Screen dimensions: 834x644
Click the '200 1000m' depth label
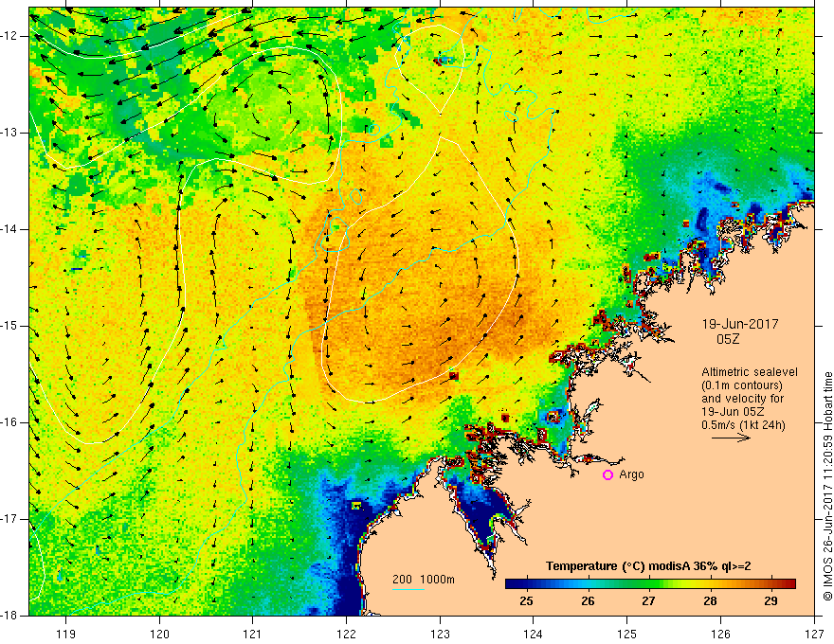(424, 580)
